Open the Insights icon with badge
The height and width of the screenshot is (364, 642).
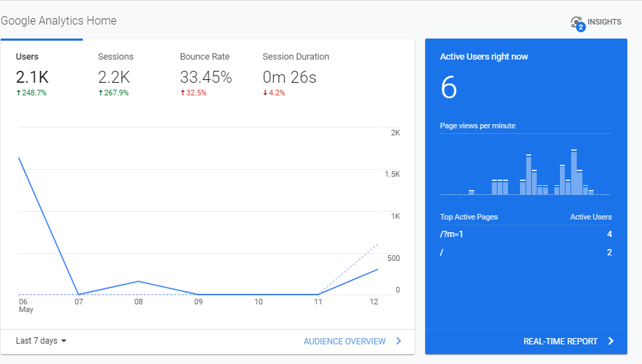[x=577, y=22]
